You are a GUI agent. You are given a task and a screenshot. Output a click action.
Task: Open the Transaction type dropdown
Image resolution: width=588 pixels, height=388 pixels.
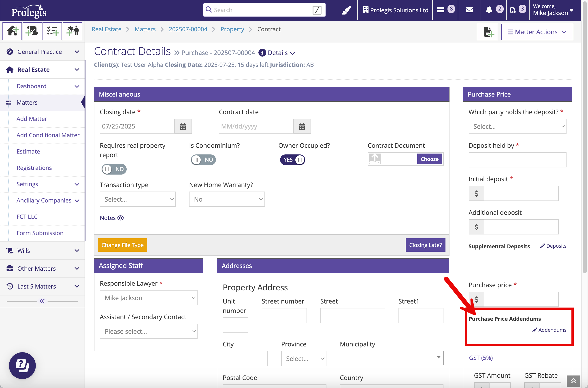pyautogui.click(x=137, y=199)
